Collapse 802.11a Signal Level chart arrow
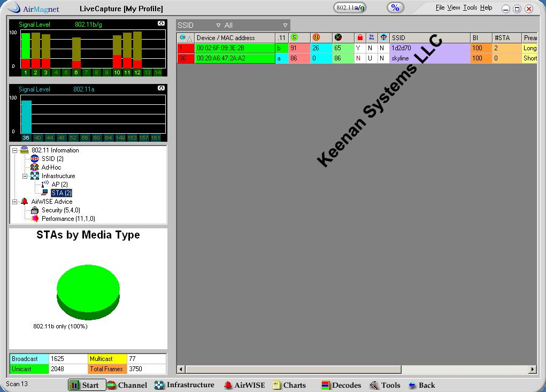Viewport: 546px width, 392px height. pos(161,88)
